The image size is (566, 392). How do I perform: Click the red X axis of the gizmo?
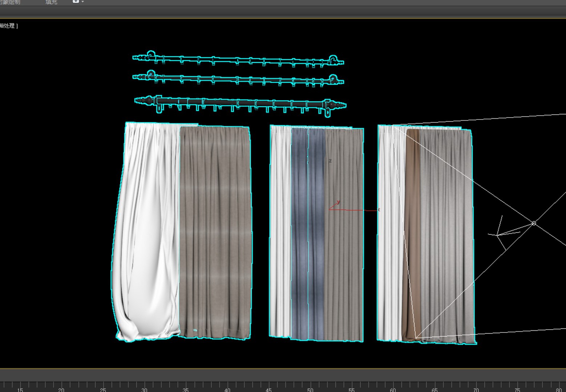[x=354, y=210]
